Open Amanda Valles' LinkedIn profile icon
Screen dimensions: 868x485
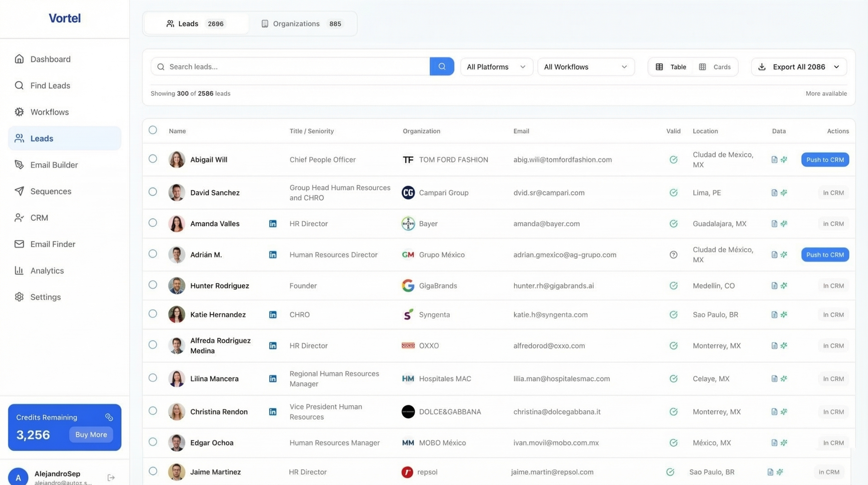click(273, 224)
